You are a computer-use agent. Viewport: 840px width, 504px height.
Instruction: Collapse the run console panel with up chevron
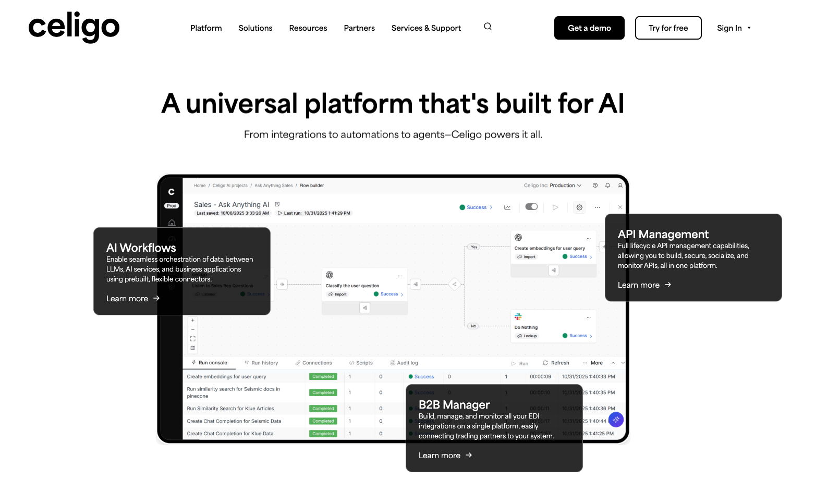(613, 363)
